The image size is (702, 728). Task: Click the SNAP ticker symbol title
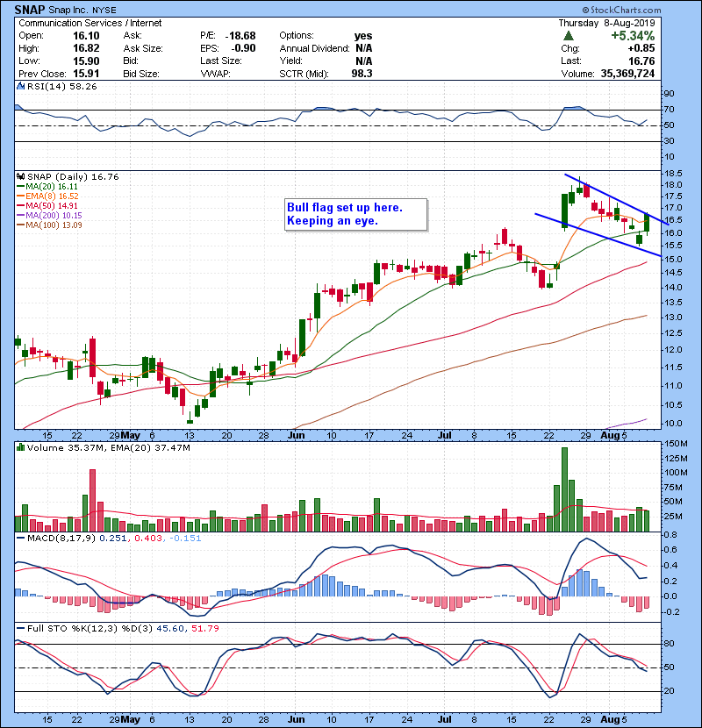click(x=30, y=10)
